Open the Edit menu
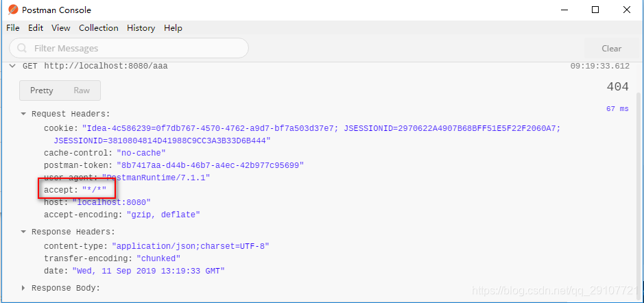This screenshot has width=644, height=303. (x=36, y=28)
